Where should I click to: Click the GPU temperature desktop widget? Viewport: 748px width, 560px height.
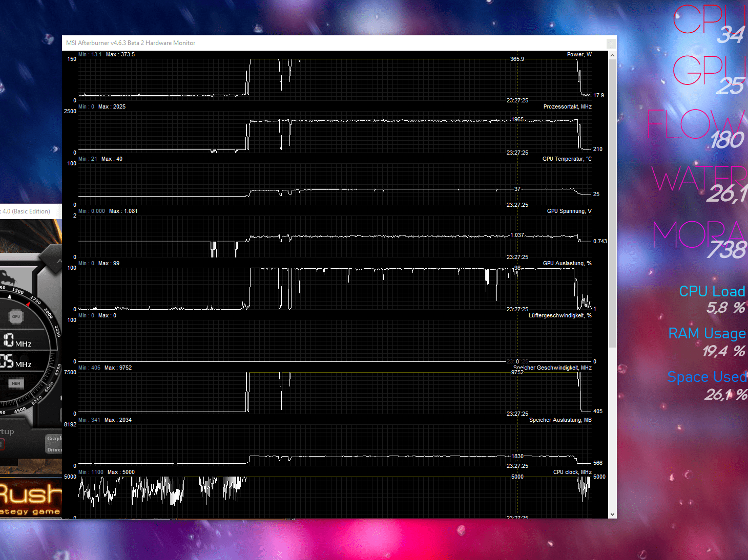[710, 75]
